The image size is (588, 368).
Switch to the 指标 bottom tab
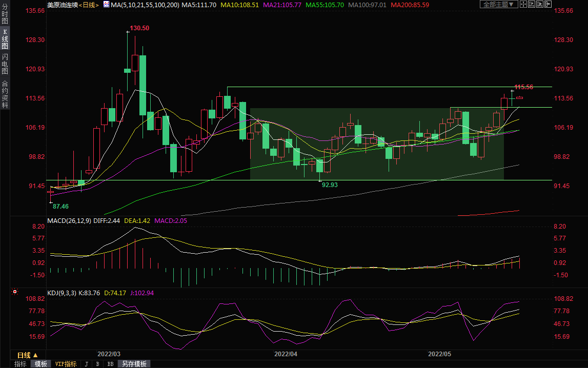click(x=21, y=364)
